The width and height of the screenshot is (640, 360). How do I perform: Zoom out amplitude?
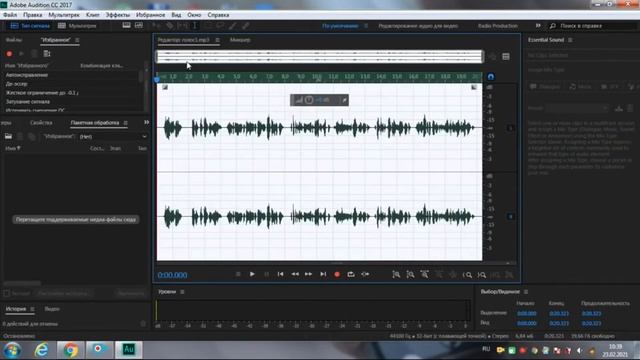410,275
